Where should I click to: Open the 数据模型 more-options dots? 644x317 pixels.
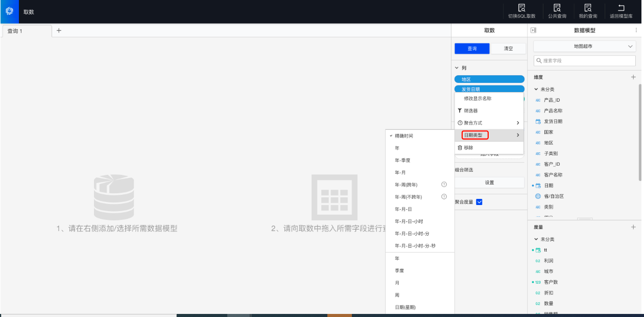636,30
